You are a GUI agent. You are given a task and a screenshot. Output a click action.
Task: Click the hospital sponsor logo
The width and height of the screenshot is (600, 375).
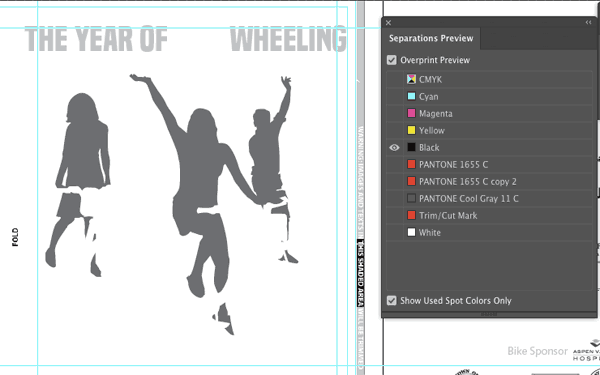coord(586,350)
